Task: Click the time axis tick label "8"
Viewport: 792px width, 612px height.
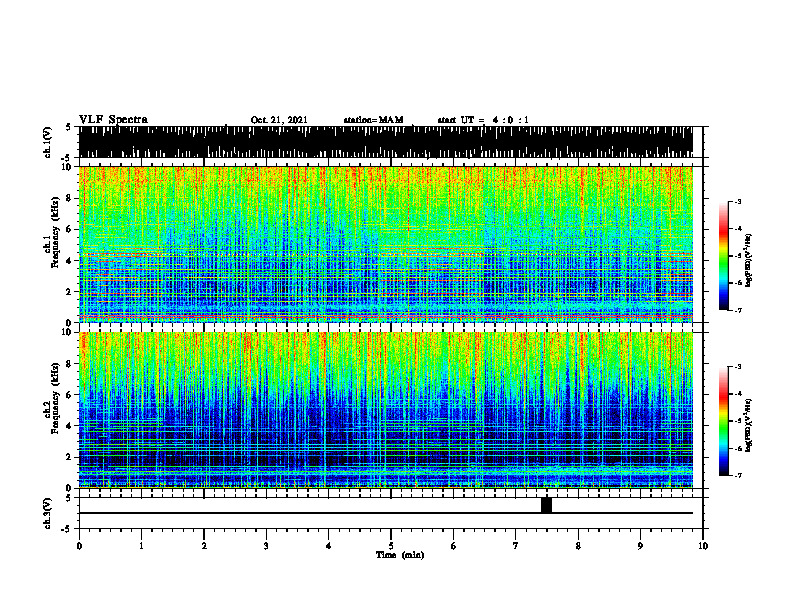Action: click(578, 546)
